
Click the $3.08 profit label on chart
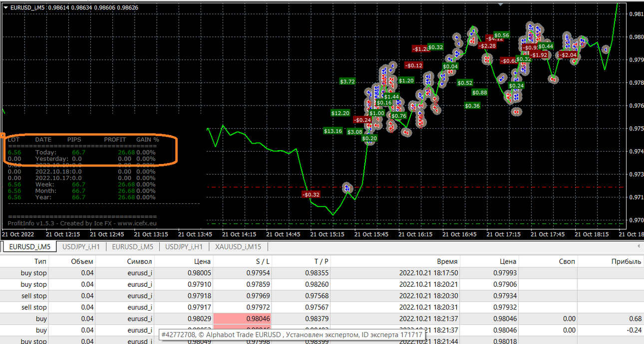355,132
